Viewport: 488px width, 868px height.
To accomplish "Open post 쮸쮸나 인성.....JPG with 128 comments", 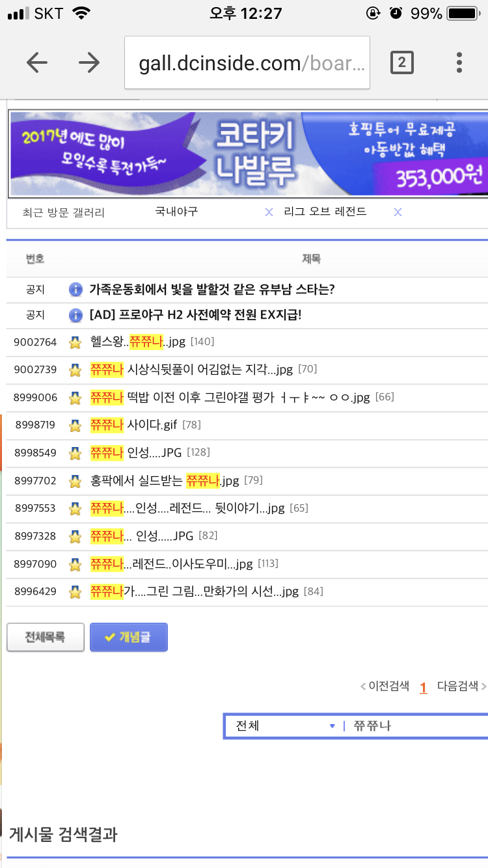I will [136, 452].
